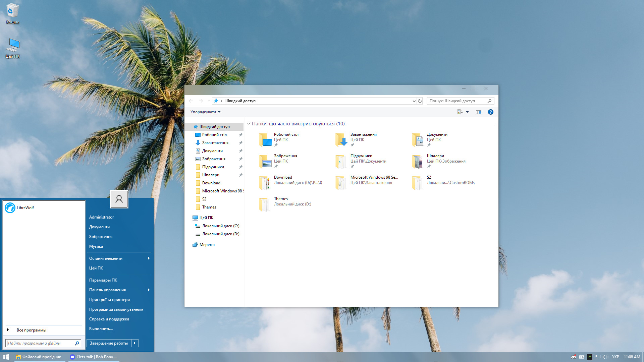Image resolution: width=644 pixels, height=362 pixels.
Task: Collapse the frequently used folders group
Action: click(x=249, y=124)
